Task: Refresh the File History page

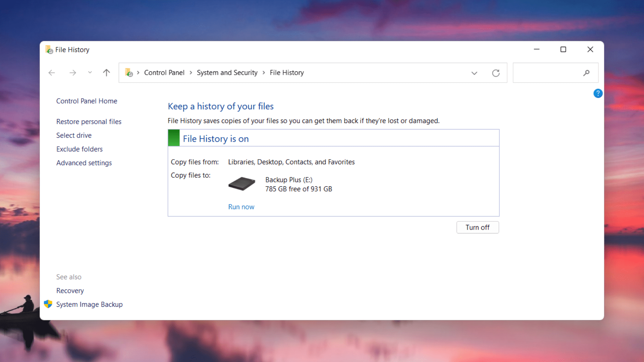Action: pos(496,73)
